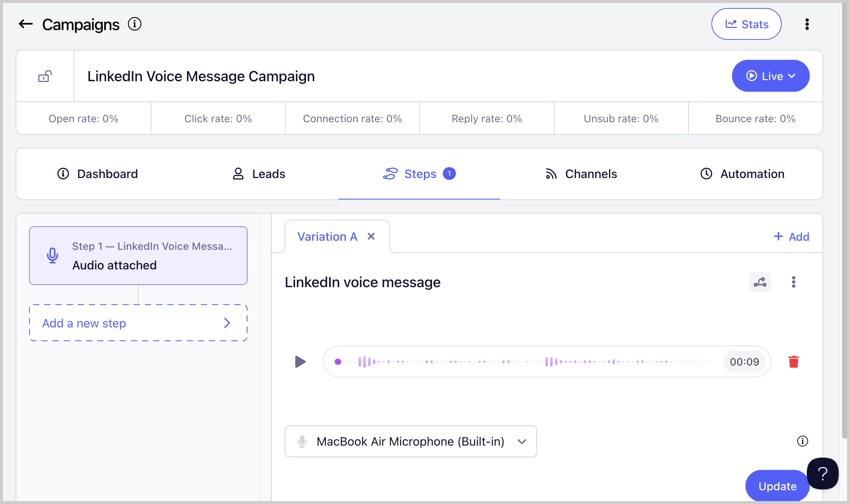
Task: Switch to the Steps tab
Action: coord(419,174)
